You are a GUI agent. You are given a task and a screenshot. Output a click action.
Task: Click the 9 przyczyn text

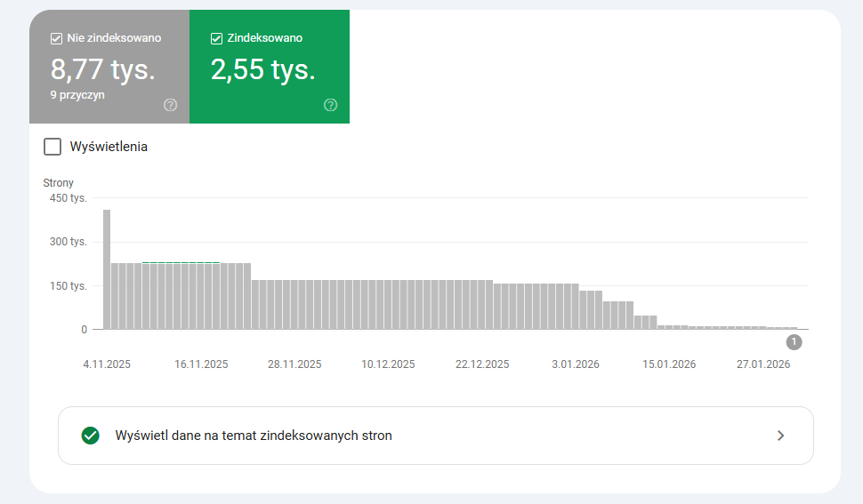coord(78,95)
